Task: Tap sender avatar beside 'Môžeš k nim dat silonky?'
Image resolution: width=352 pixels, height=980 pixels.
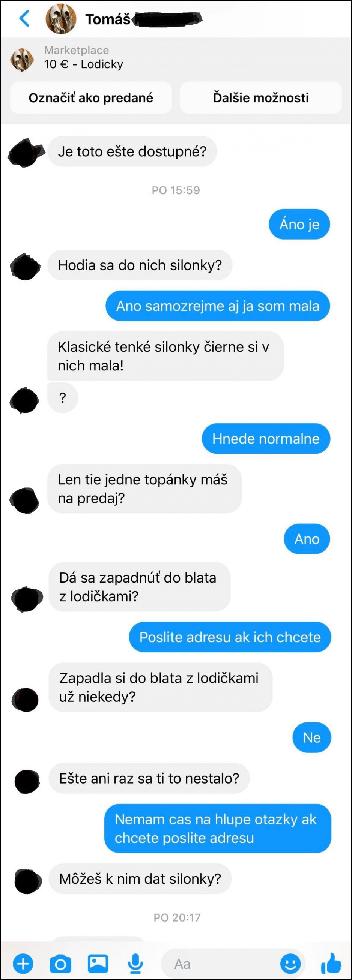Action: tap(27, 881)
